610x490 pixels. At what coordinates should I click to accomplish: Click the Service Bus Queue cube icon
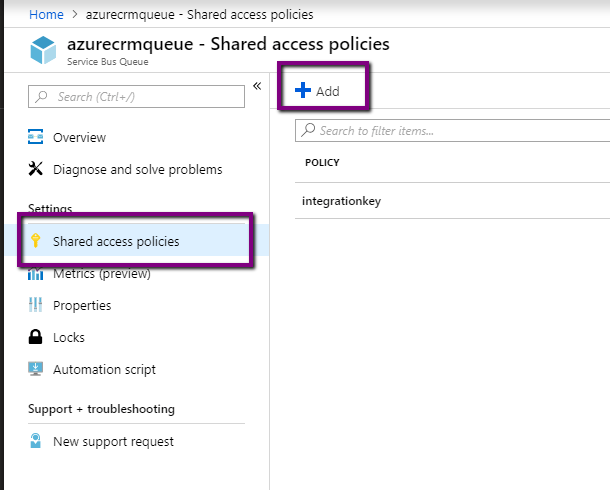[43, 51]
